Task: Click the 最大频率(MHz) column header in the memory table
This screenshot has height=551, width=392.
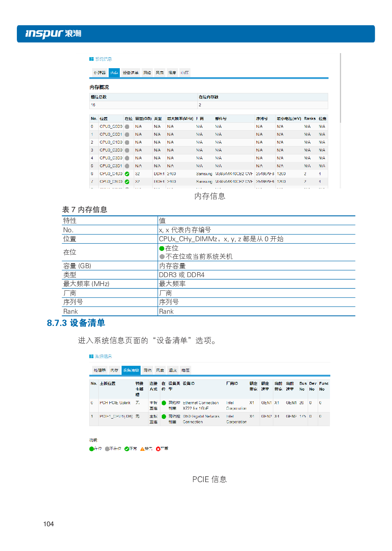Action: [x=180, y=118]
